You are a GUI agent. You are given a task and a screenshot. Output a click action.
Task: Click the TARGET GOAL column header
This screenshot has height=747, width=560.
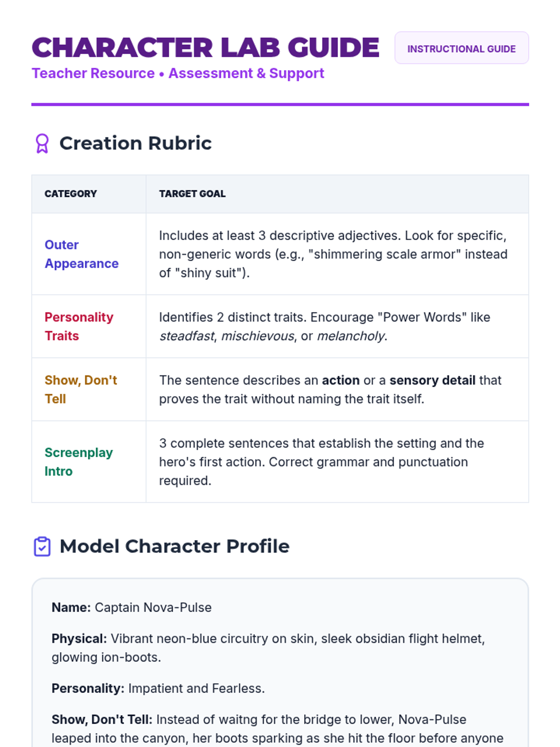[192, 194]
